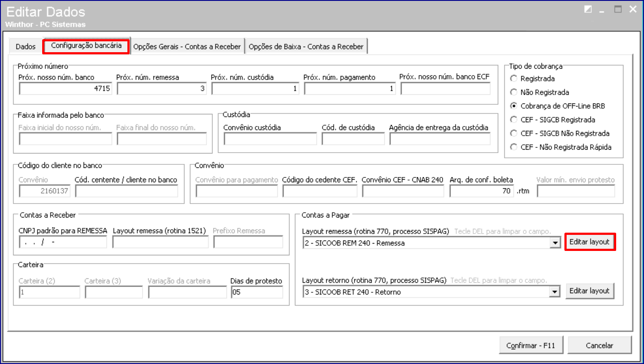Click the Convênio CEF - CNAB 240 field
644x364 pixels.
point(403,191)
